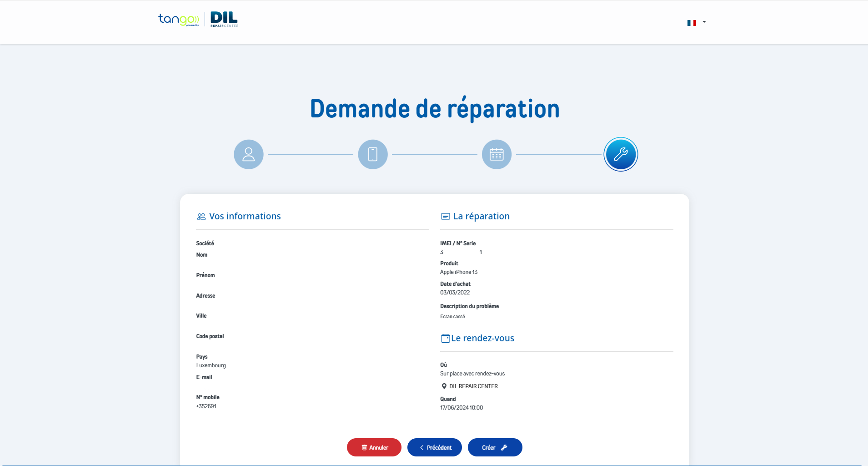The height and width of the screenshot is (466, 868).
Task: Click the Tango logo
Action: click(x=179, y=19)
